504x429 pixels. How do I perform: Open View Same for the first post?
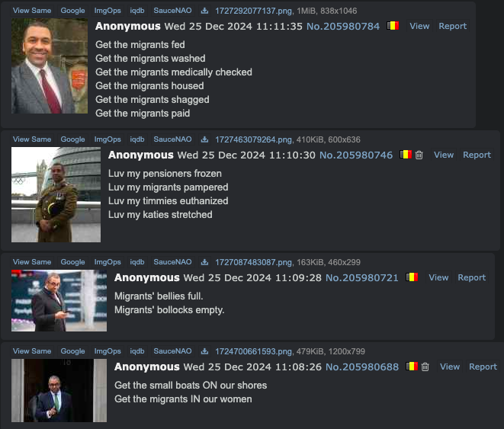[32, 11]
